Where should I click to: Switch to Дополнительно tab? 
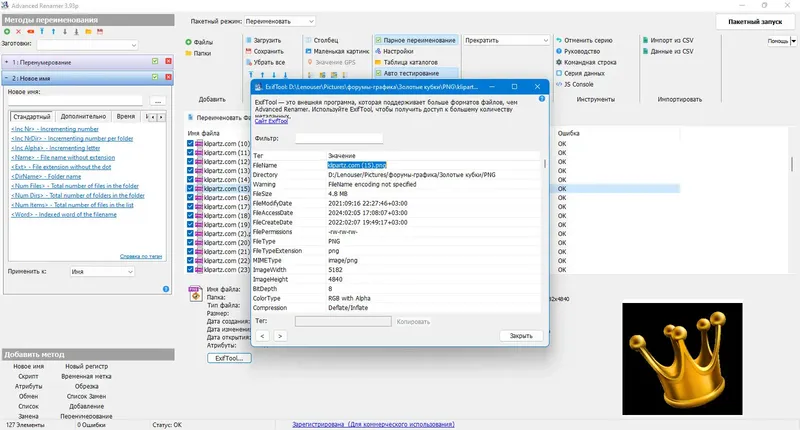pos(83,116)
